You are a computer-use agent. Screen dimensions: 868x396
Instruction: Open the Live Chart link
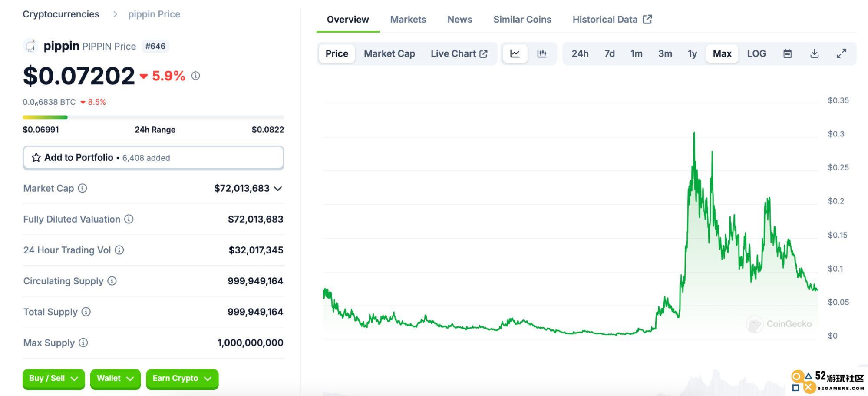pyautogui.click(x=459, y=53)
